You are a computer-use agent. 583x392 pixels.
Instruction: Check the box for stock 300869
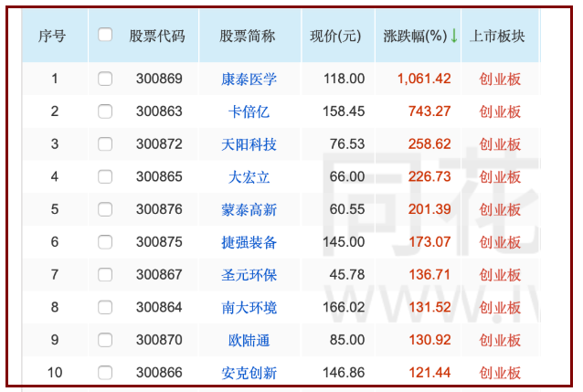click(x=105, y=79)
